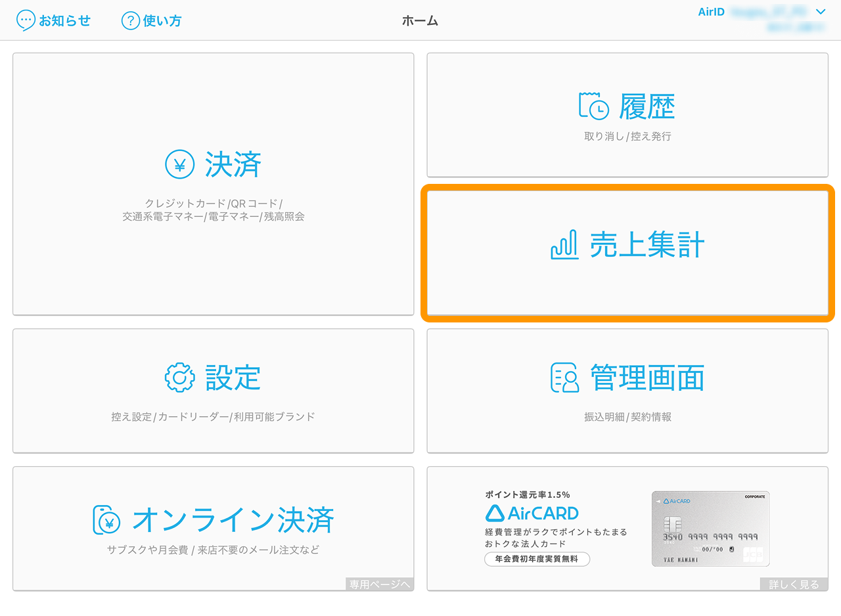The width and height of the screenshot is (841, 616).
Task: Click the person document admin icon
Action: coord(564,378)
